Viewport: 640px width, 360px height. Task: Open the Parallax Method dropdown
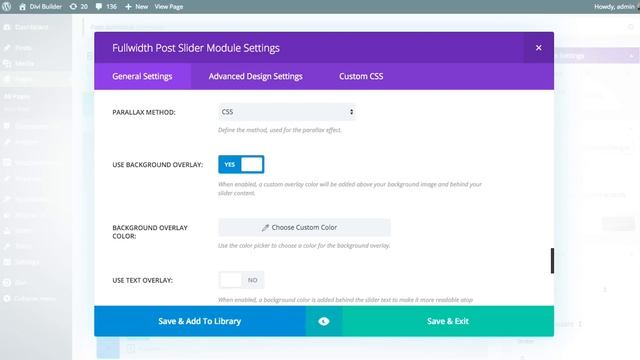tap(287, 112)
